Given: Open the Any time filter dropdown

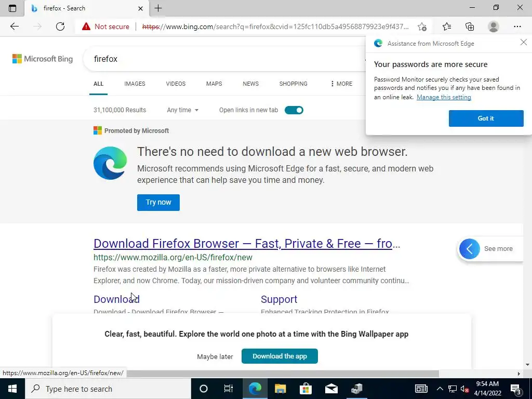Looking at the screenshot, I should [182, 110].
